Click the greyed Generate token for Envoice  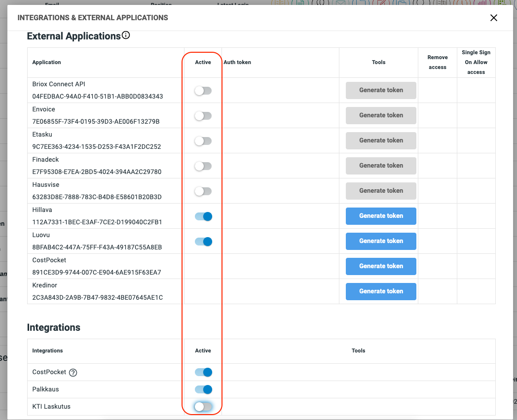pos(381,115)
